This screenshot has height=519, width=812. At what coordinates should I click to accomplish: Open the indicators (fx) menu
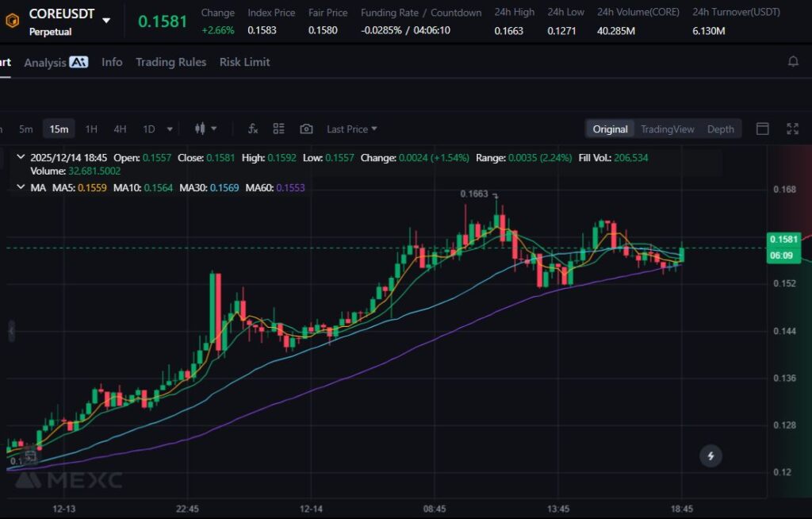click(x=253, y=129)
